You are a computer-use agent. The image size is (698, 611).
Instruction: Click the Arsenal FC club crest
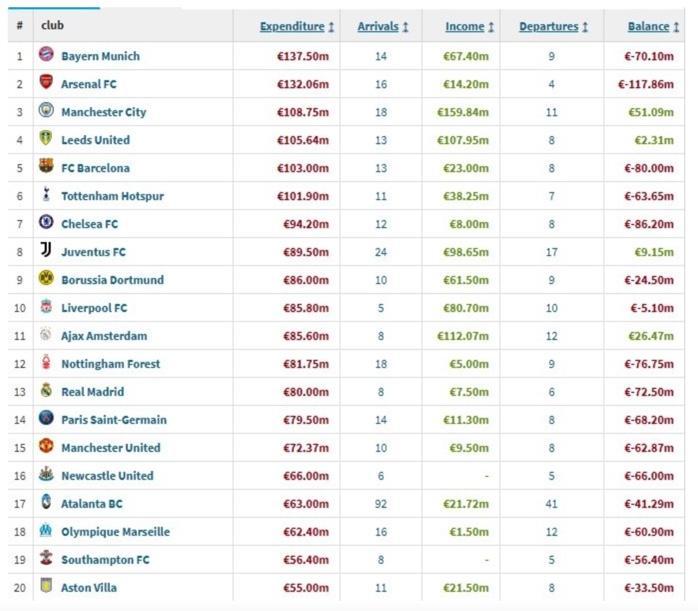[x=45, y=84]
